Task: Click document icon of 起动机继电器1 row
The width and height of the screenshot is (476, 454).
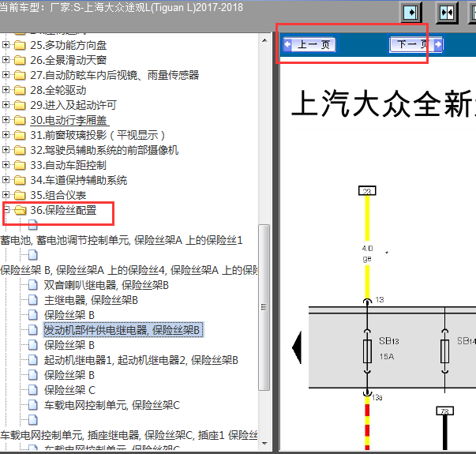Action: (x=33, y=360)
